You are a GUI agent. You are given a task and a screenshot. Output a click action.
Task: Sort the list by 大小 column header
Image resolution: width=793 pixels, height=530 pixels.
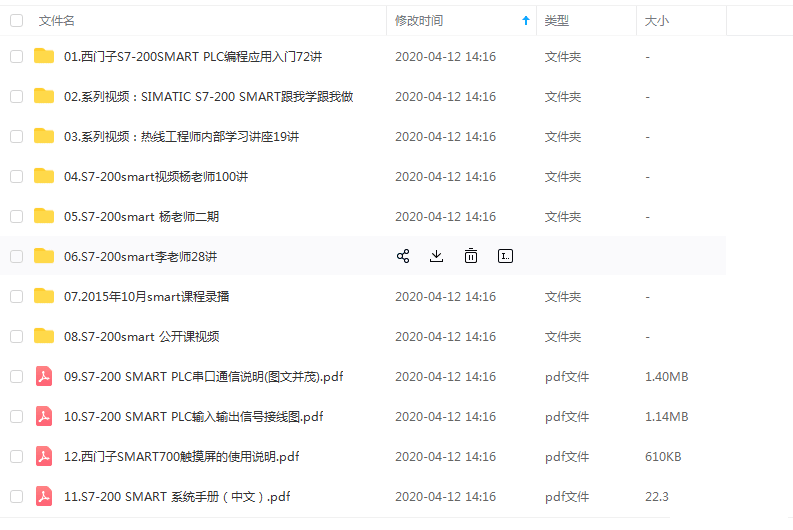(657, 20)
